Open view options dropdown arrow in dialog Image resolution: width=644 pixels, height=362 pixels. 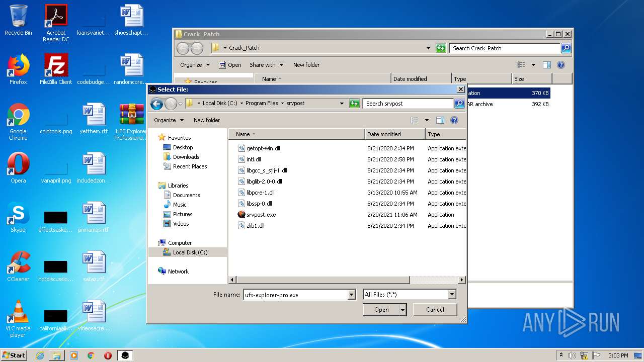tap(427, 120)
